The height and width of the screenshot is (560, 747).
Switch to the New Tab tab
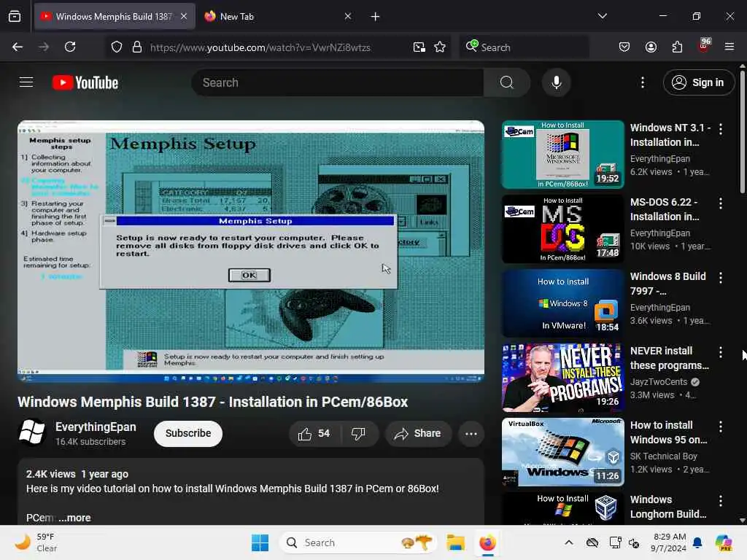pyautogui.click(x=276, y=17)
